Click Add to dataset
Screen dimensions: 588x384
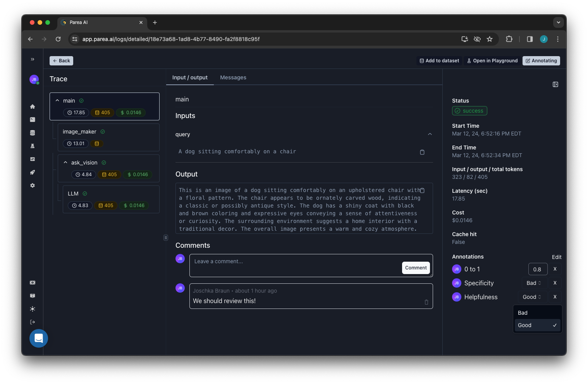[x=439, y=61]
